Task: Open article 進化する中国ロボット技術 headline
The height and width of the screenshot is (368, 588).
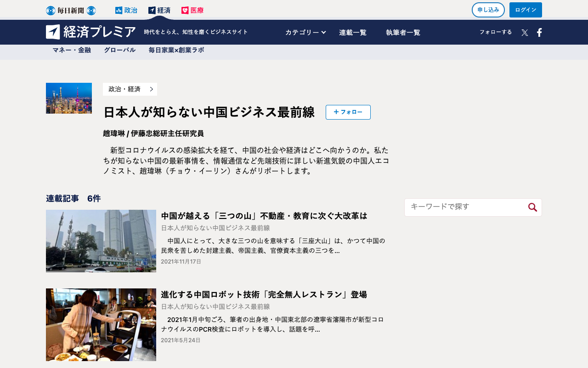Action: [x=264, y=294]
